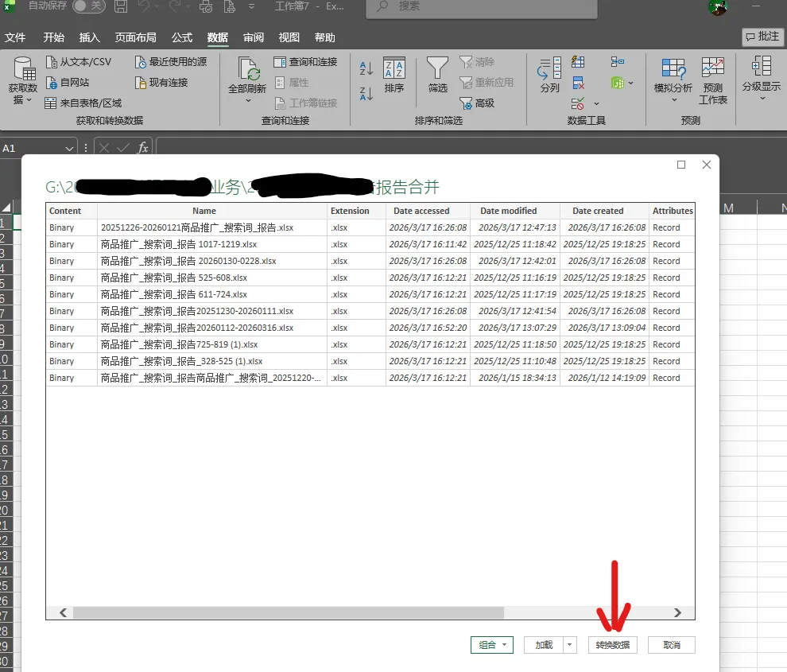The height and width of the screenshot is (672, 787).
Task: Open What-If Analysis (模拟分析)
Action: [673, 80]
